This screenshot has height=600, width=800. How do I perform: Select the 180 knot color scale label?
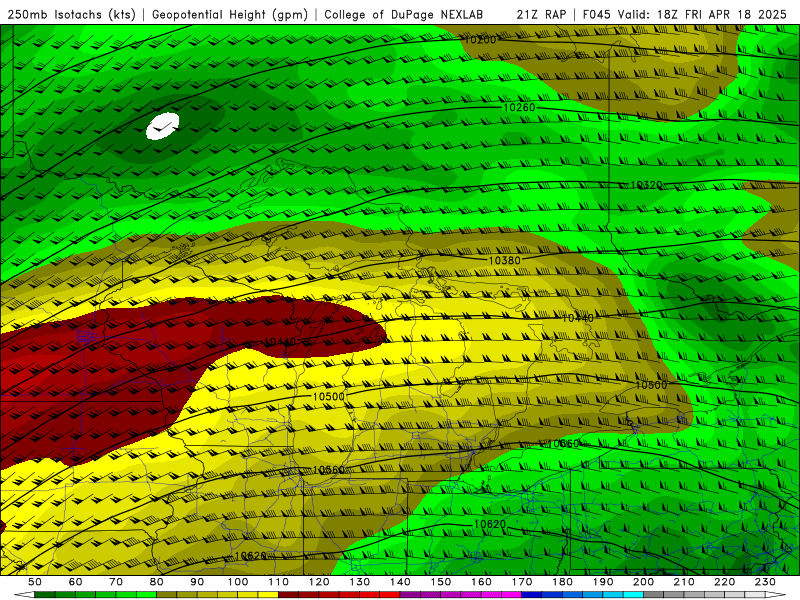[562, 582]
